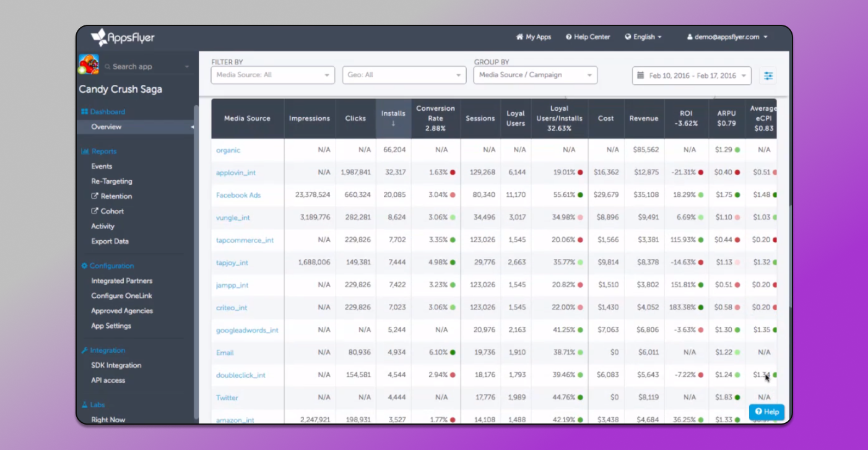The width and height of the screenshot is (868, 450).
Task: Expand the Geo: All filter dropdown
Action: (x=404, y=75)
